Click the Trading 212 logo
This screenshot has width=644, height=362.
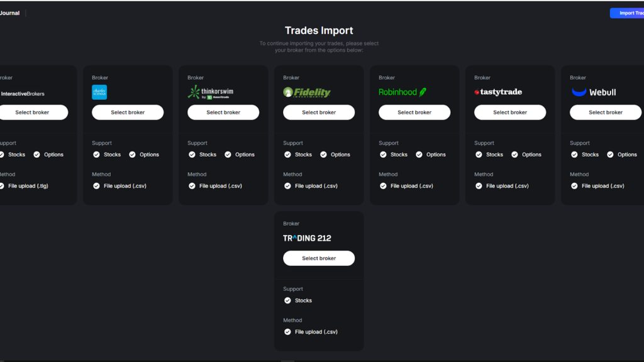[x=308, y=238]
